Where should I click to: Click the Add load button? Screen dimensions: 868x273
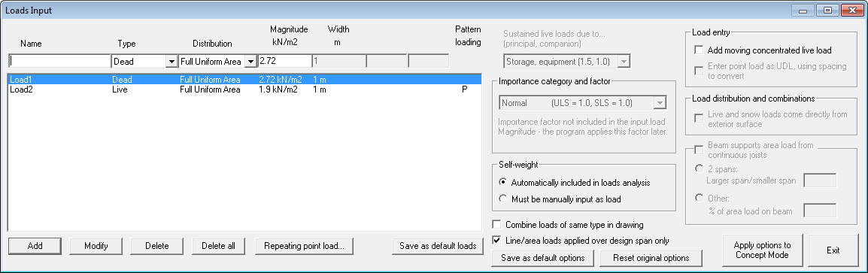tap(35, 246)
